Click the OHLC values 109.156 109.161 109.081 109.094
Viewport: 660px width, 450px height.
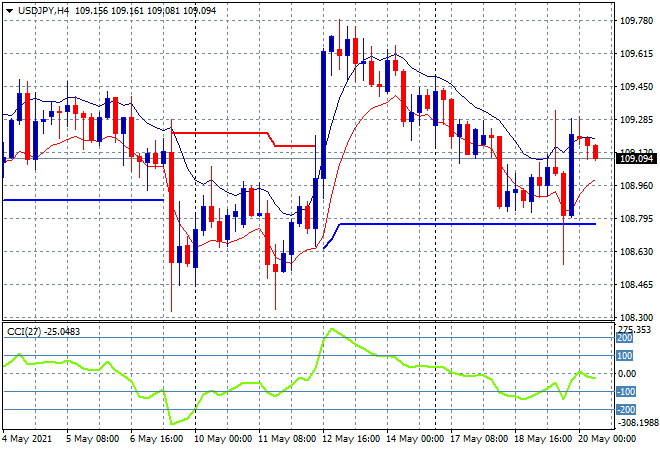click(146, 11)
